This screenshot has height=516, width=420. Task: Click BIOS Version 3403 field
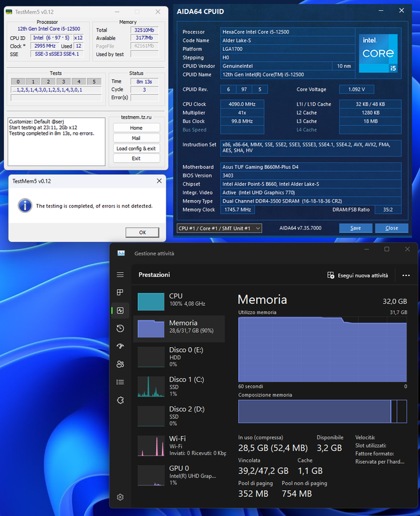(x=311, y=175)
